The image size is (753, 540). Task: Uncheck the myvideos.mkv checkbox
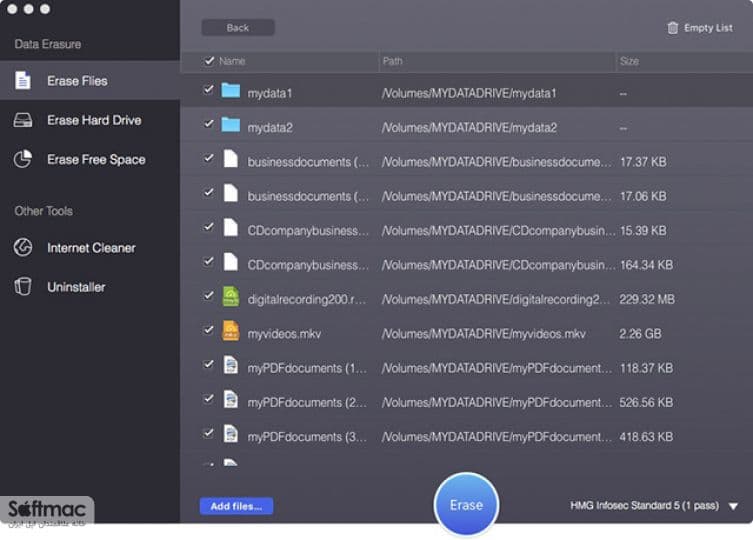pos(208,330)
